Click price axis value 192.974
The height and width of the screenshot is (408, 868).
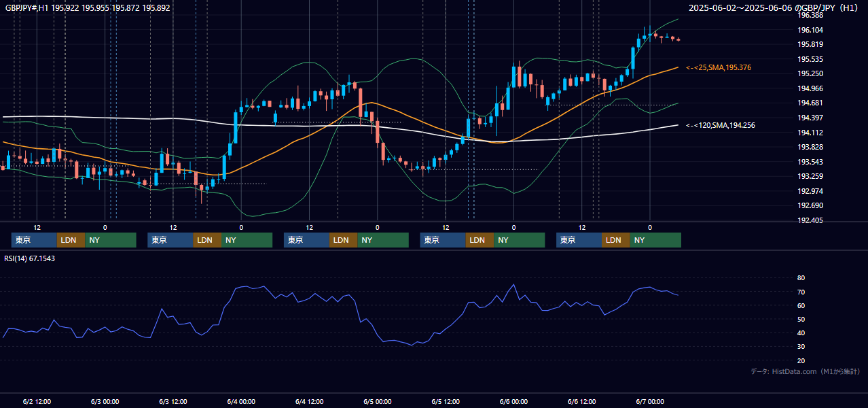point(810,191)
